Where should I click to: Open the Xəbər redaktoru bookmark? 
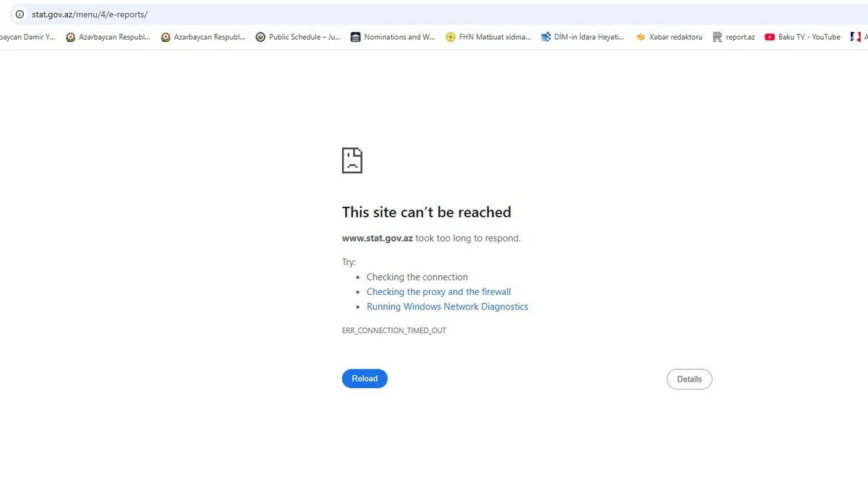point(669,37)
